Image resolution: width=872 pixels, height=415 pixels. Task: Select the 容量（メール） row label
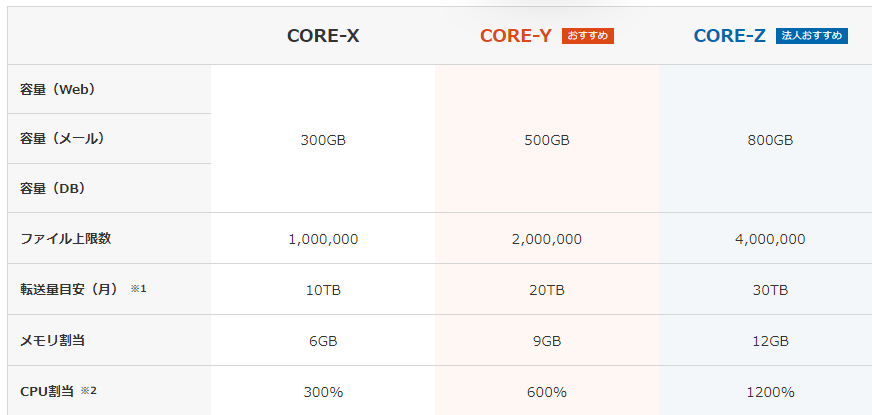[62, 139]
